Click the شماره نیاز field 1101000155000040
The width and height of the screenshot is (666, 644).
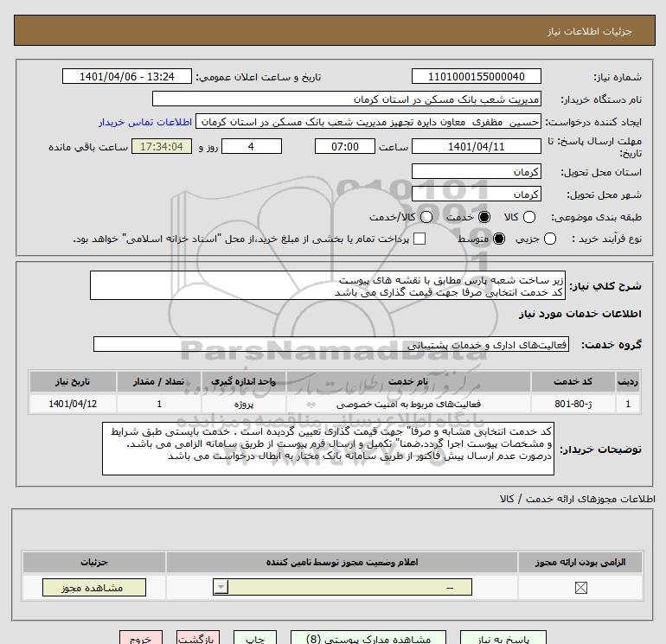tap(476, 76)
